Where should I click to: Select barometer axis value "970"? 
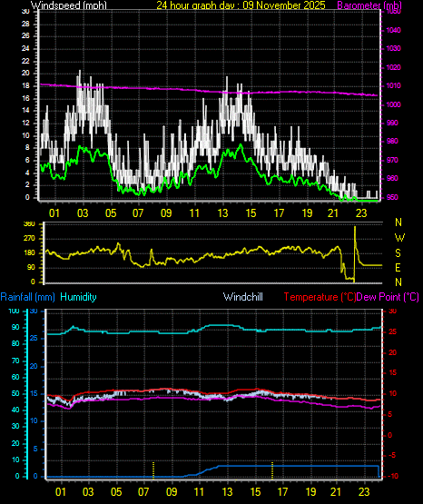tap(392, 160)
